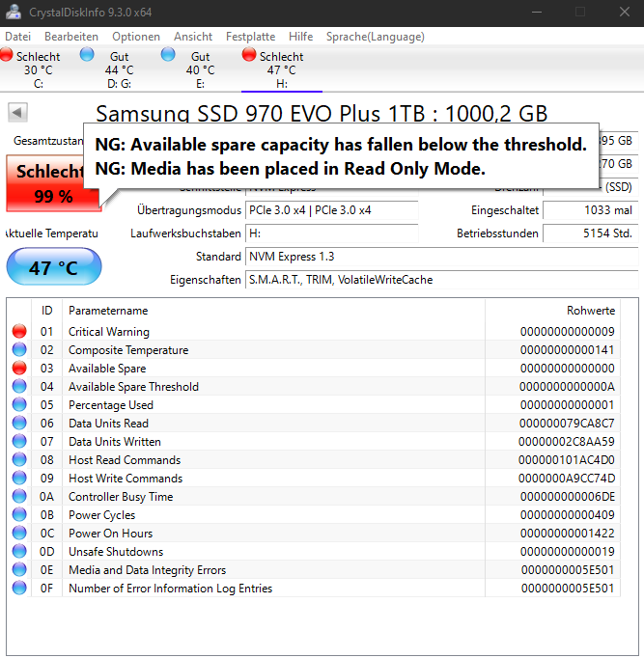
Task: Select the Composite Temperature parameter name
Action: click(x=128, y=350)
